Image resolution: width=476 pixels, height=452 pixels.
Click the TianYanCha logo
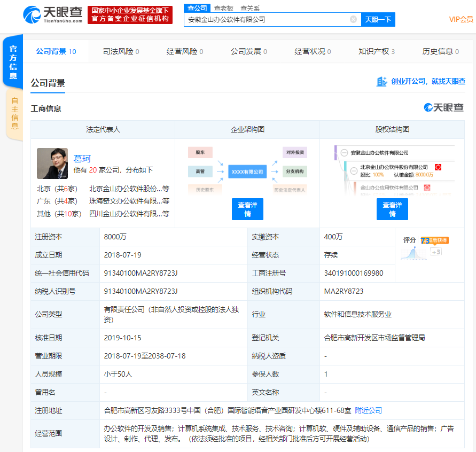point(53,14)
